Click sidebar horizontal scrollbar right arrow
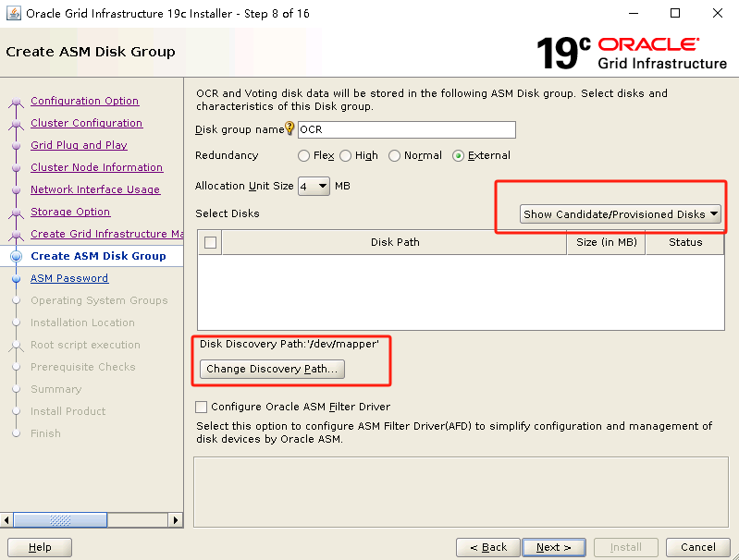Screen dimensions: 739x560 coord(176,520)
